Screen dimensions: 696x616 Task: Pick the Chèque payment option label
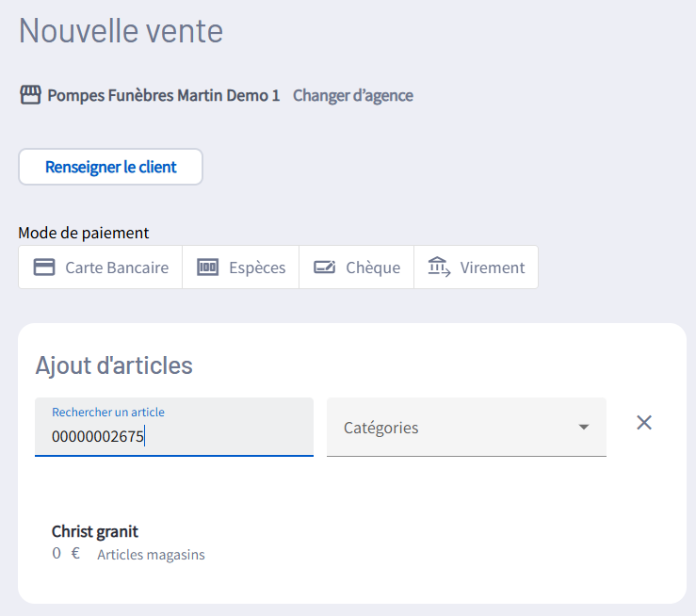pos(373,267)
